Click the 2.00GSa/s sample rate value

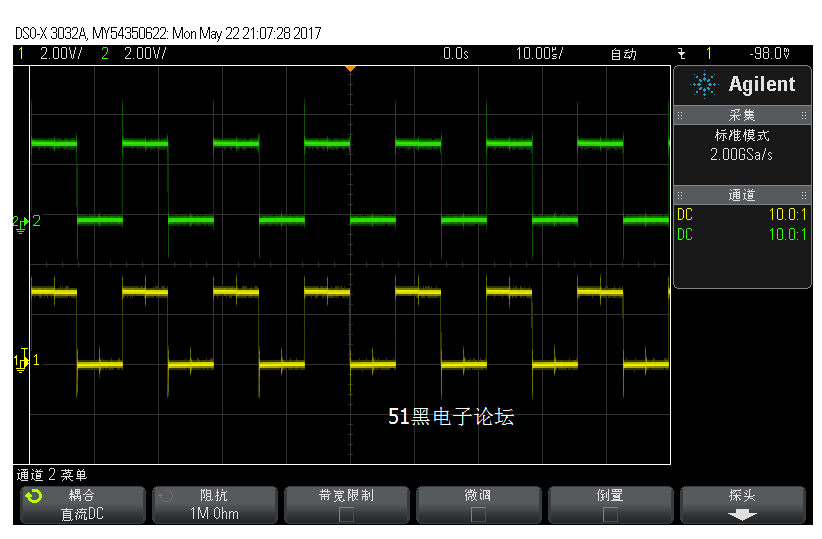741,155
